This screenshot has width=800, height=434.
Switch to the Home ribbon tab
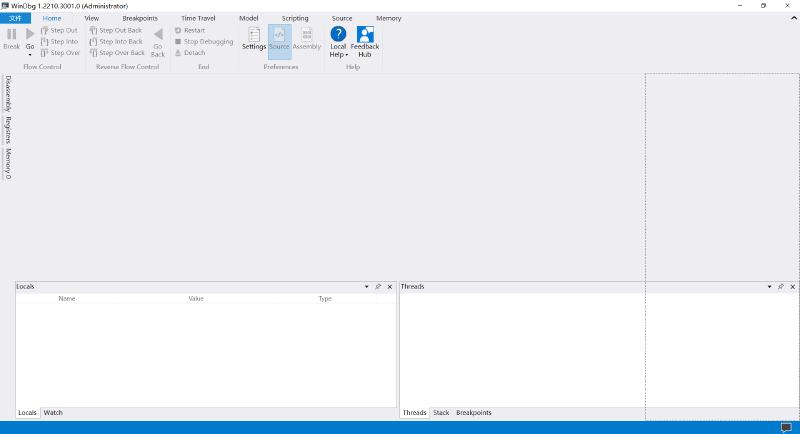click(x=52, y=18)
